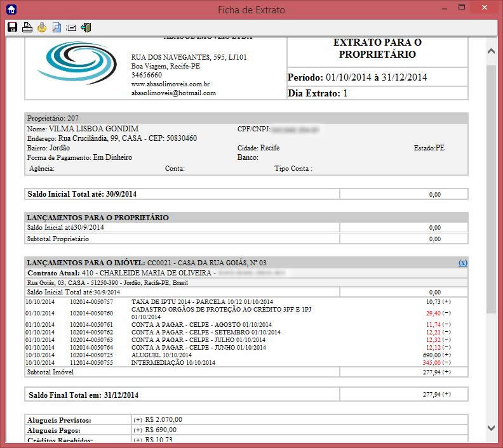503x448 pixels.
Task: Click the Save floppy disk icon
Action: pos(12,27)
